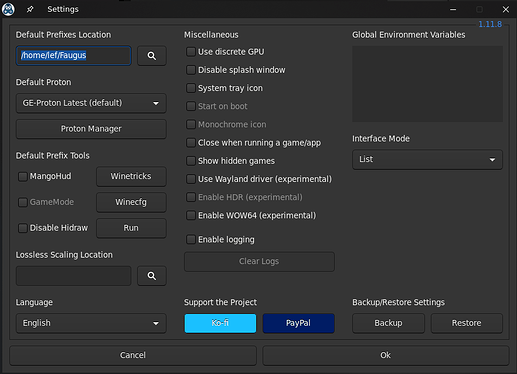Open Winecfg

[x=131, y=202]
